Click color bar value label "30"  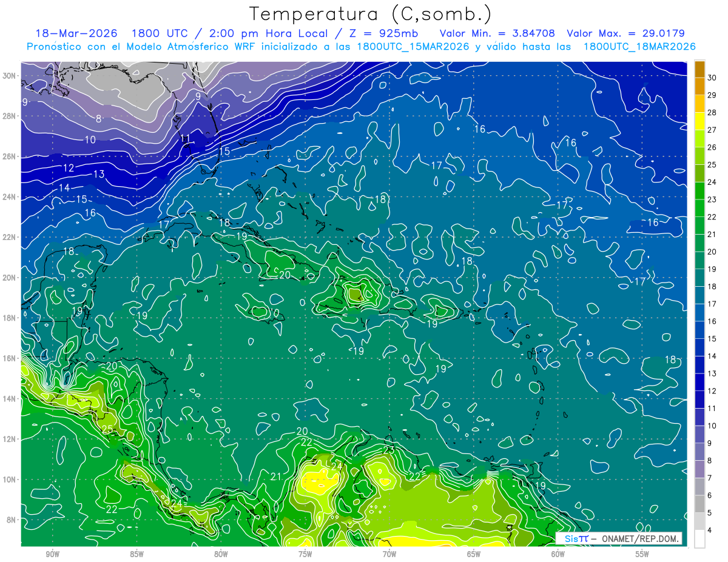(x=712, y=77)
